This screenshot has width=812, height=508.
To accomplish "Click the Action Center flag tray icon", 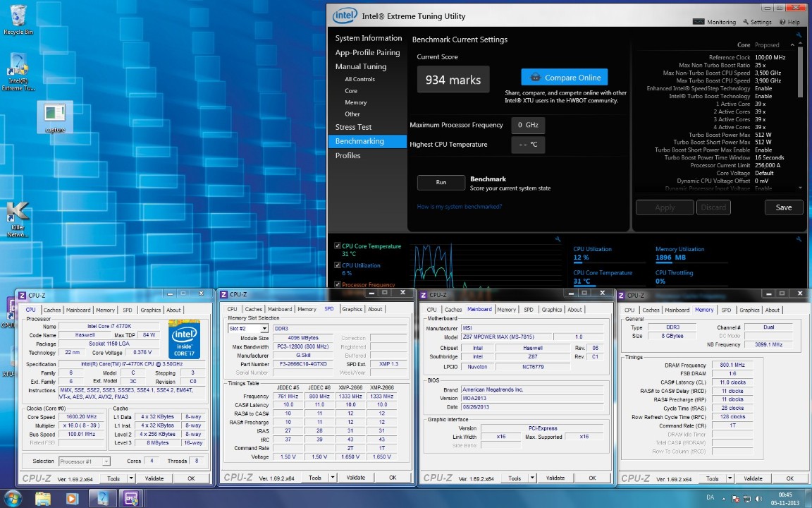I will click(x=735, y=499).
